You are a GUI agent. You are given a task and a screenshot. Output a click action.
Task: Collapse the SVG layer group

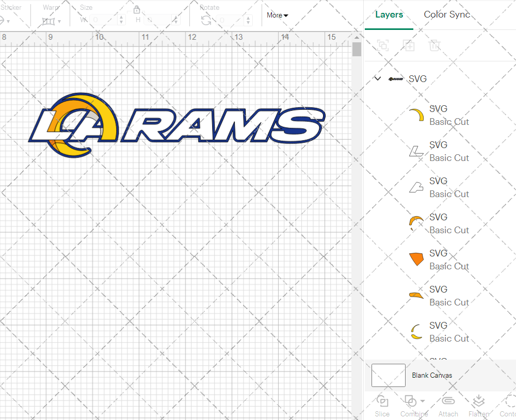(x=377, y=78)
